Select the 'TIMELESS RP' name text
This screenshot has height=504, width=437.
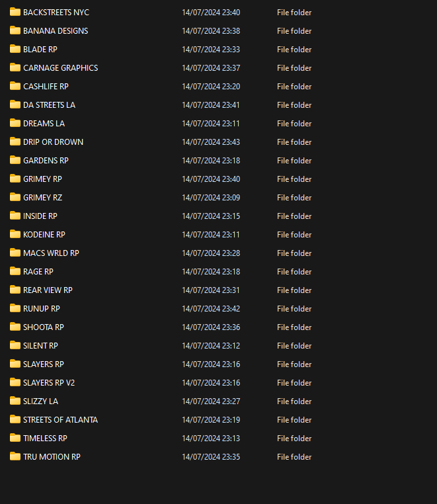(x=46, y=439)
